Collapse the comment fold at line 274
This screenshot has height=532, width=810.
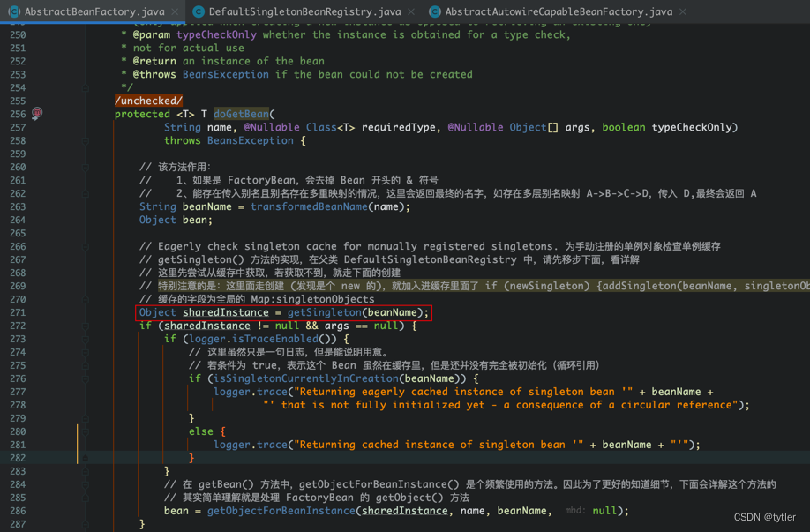(86, 352)
